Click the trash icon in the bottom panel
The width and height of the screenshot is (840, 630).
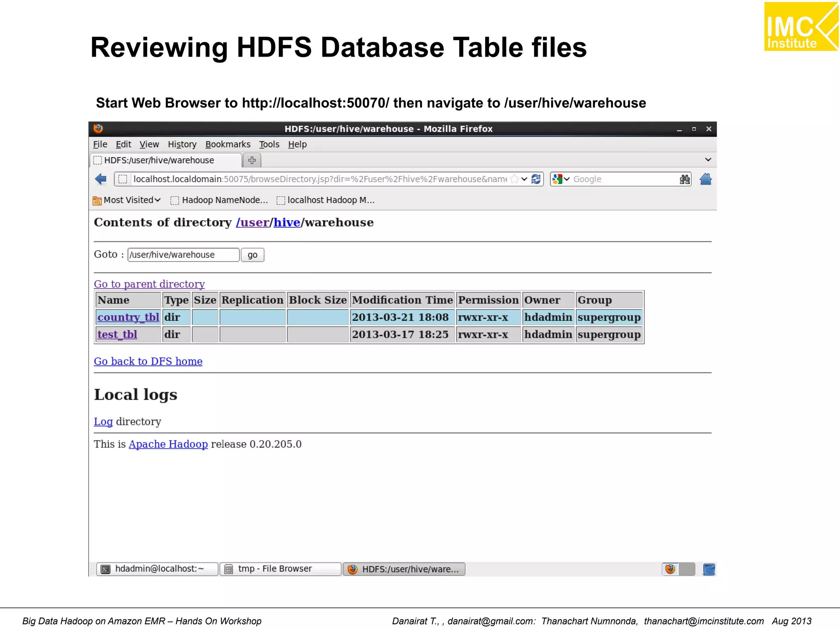click(709, 569)
